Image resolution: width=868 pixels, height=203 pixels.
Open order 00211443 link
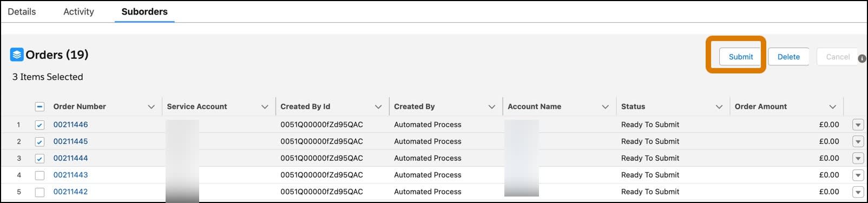pos(70,175)
